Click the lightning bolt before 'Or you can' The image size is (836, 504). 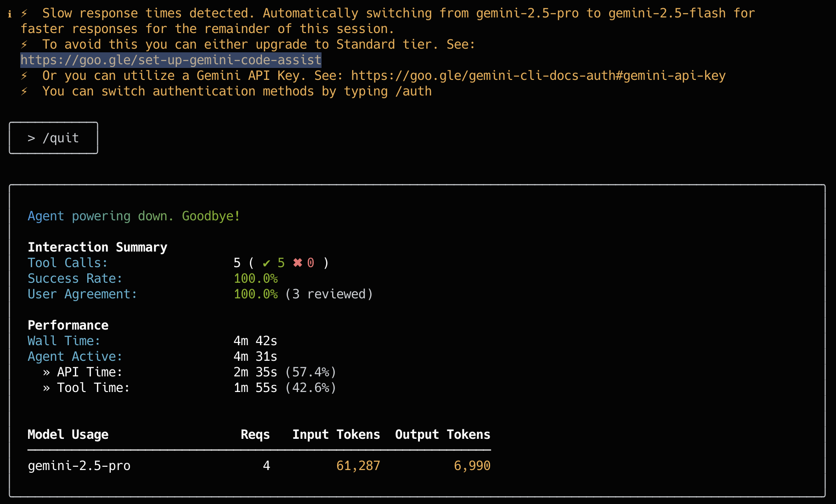[x=24, y=76]
